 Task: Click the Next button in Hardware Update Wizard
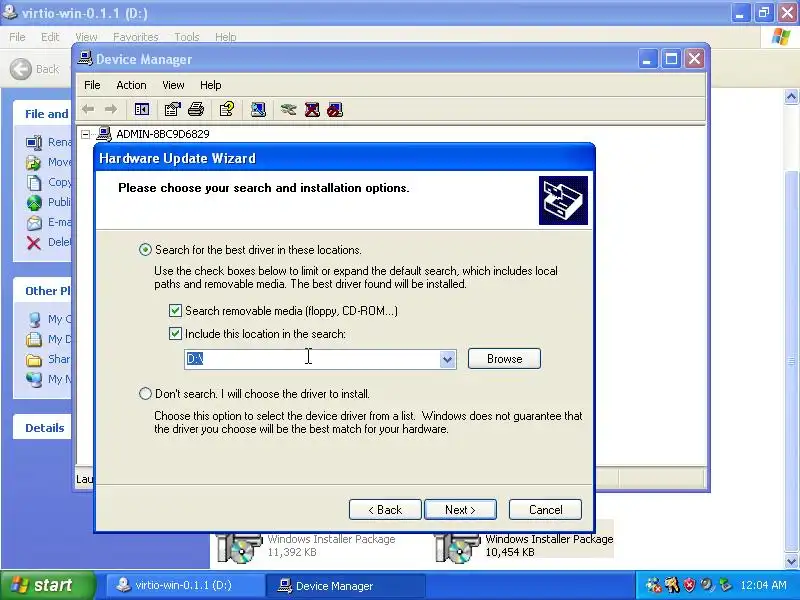point(460,510)
